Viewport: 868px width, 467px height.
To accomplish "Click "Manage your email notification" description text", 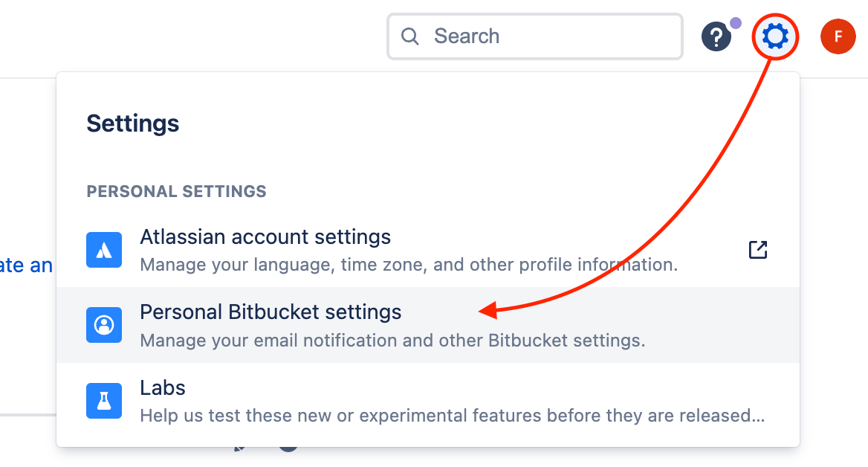I will click(392, 340).
